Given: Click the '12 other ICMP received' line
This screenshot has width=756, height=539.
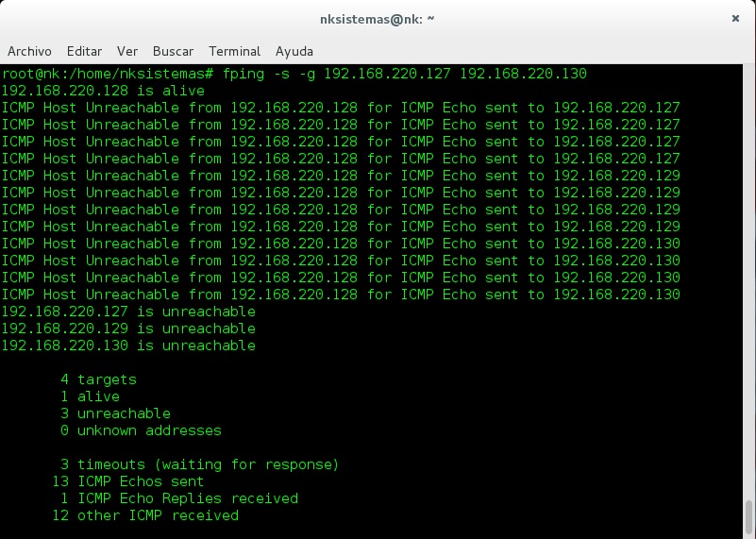Looking at the screenshot, I should [145, 515].
